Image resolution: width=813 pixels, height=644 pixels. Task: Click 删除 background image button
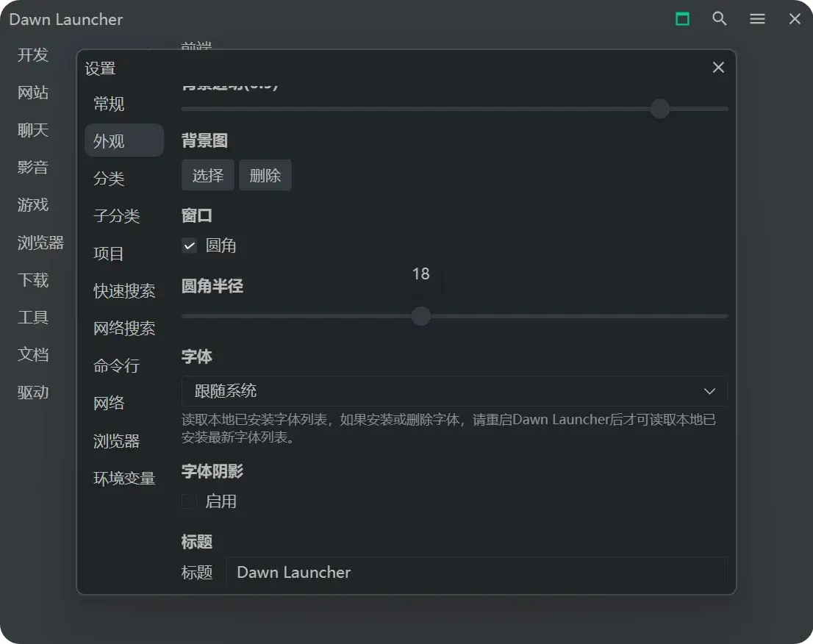[265, 175]
